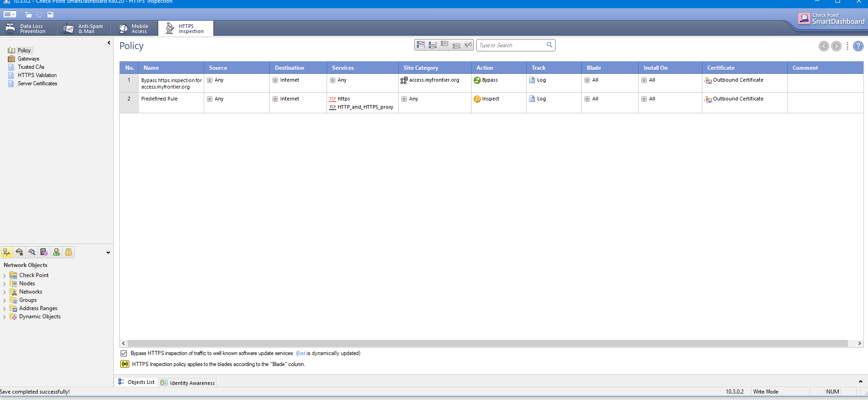Viewport: 868px width, 400px height.
Task: Expand the Check Point tree node
Action: coord(5,276)
